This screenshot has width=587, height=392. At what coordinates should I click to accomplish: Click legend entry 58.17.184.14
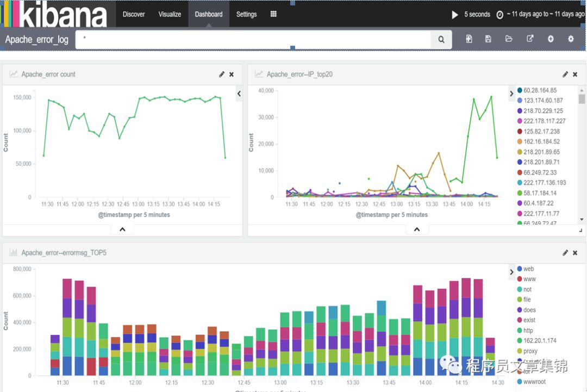540,193
